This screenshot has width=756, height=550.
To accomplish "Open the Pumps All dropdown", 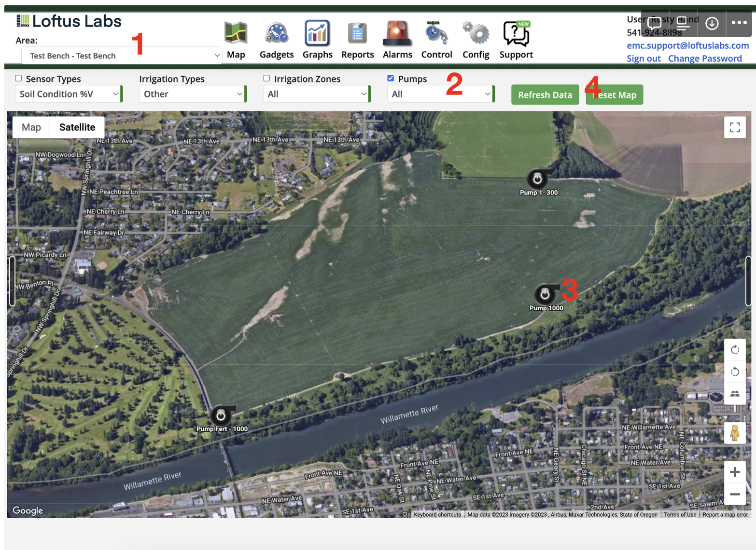I will 440,94.
